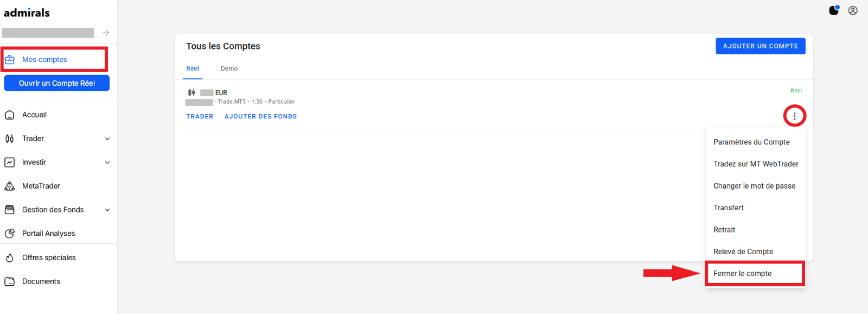Expand the Investir submenu chevron
Image resolution: width=868 pixels, height=314 pixels.
[x=107, y=162]
